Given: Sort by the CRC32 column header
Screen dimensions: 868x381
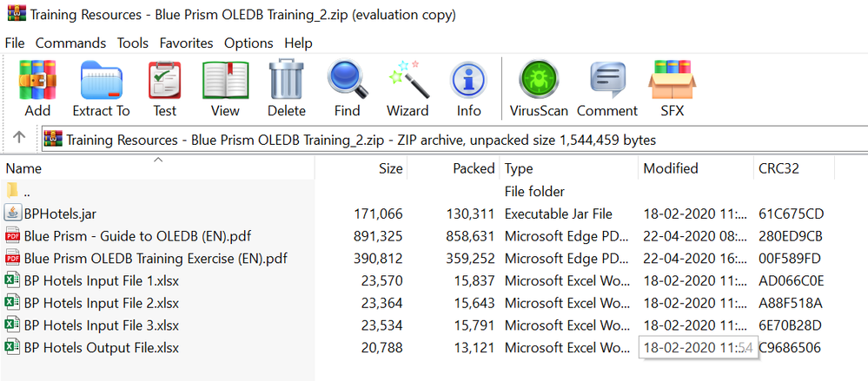Looking at the screenshot, I should click(793, 168).
